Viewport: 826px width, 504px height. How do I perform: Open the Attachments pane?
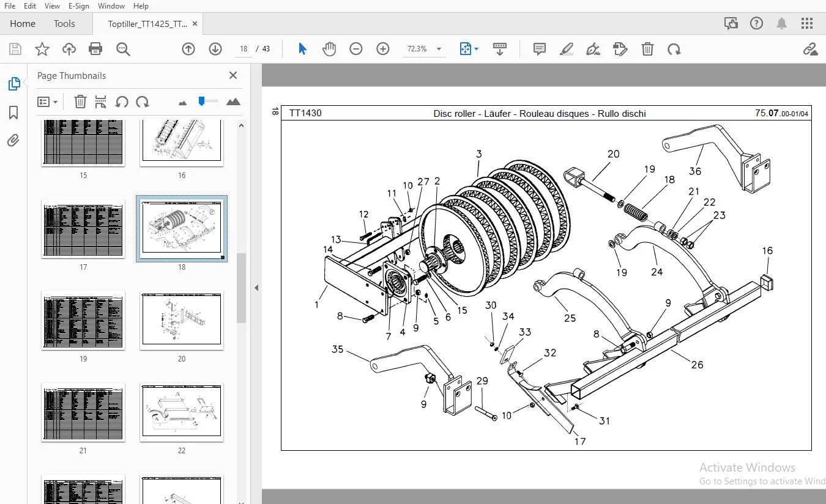click(13, 141)
